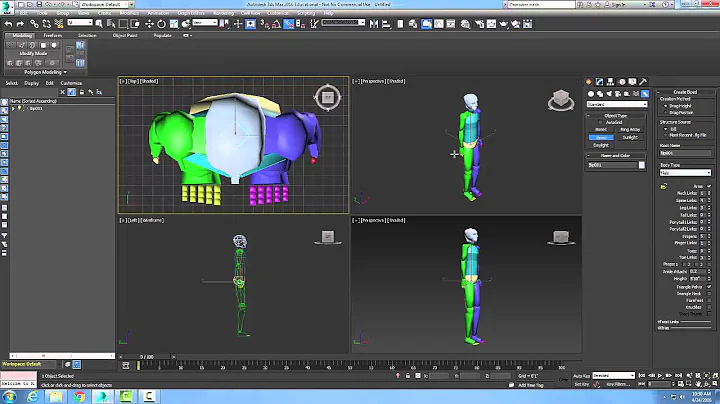
Task: Toggle the AutoGrid checkbox
Action: (x=600, y=123)
